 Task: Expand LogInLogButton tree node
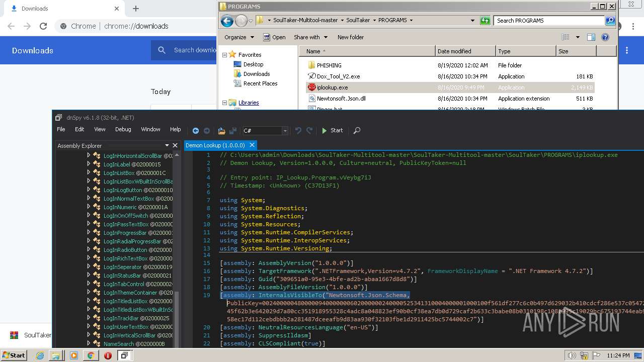(x=89, y=190)
